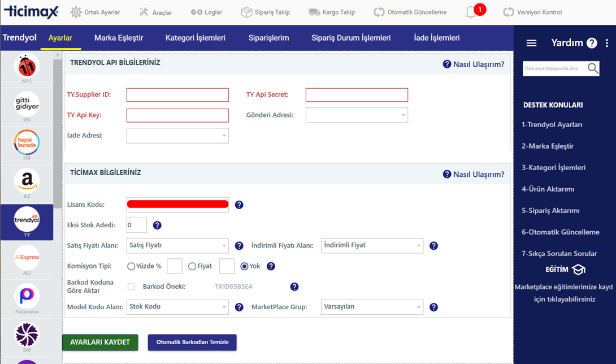Select the Amazon marketplace icon

(27, 181)
